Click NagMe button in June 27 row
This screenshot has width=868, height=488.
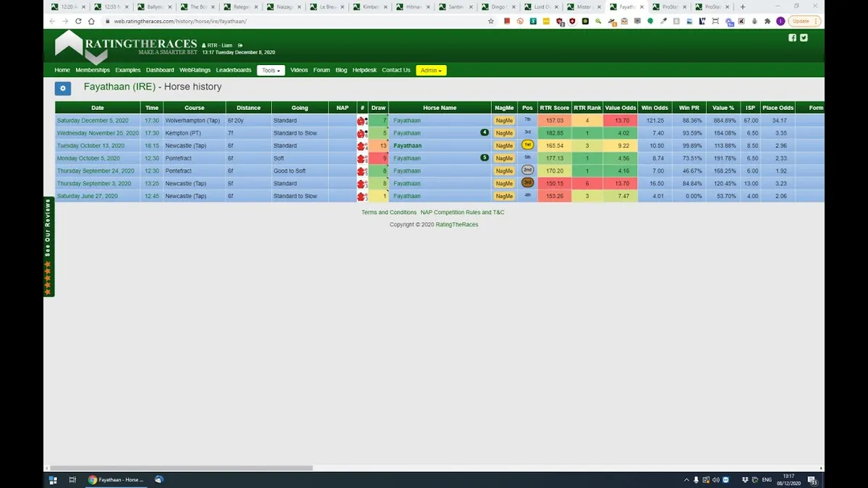click(504, 197)
